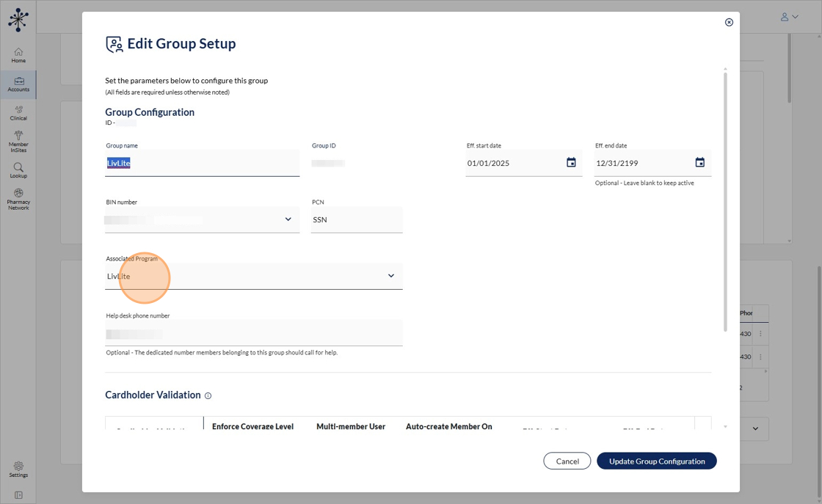Click the Help desk phone number field
This screenshot has width=822, height=504.
point(253,334)
